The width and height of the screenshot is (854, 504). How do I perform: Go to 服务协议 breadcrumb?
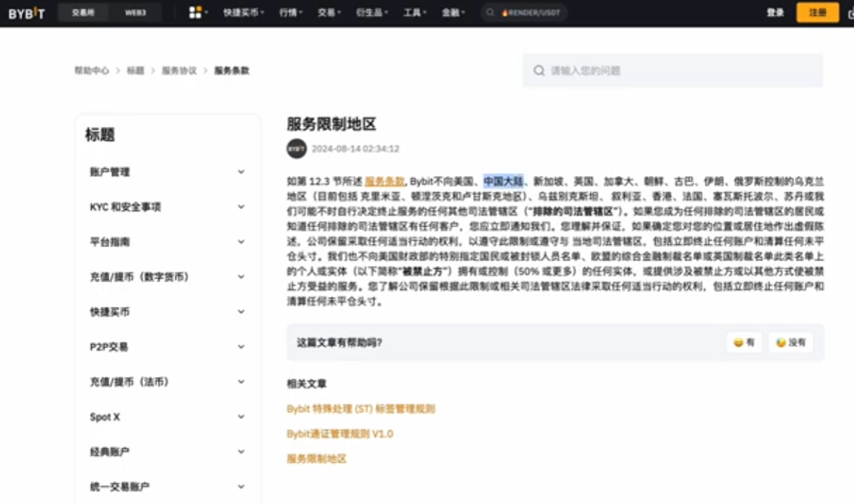click(x=179, y=70)
